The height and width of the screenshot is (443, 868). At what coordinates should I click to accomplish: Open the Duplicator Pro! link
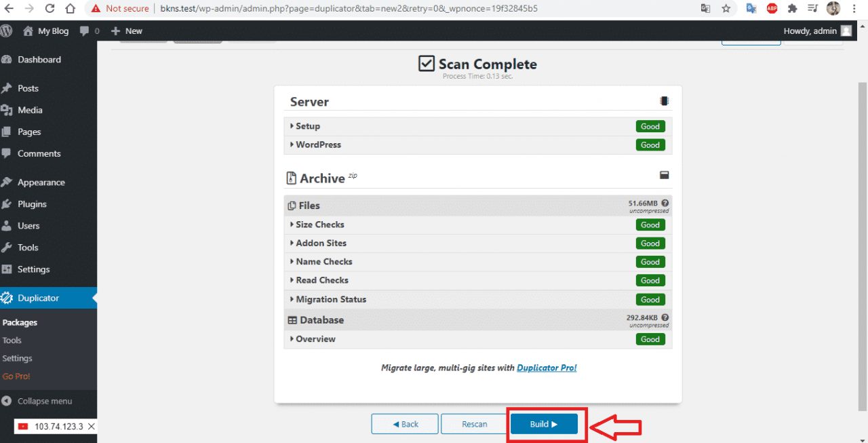coord(547,368)
